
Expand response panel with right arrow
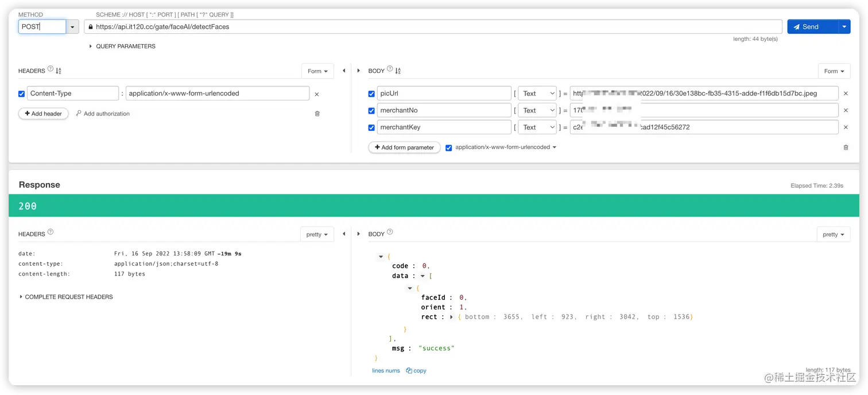click(x=359, y=234)
